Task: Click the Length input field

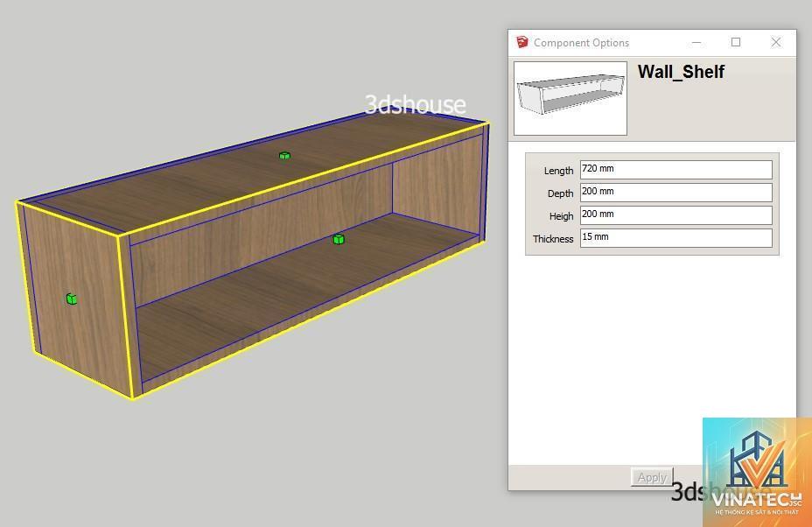Action: point(675,170)
